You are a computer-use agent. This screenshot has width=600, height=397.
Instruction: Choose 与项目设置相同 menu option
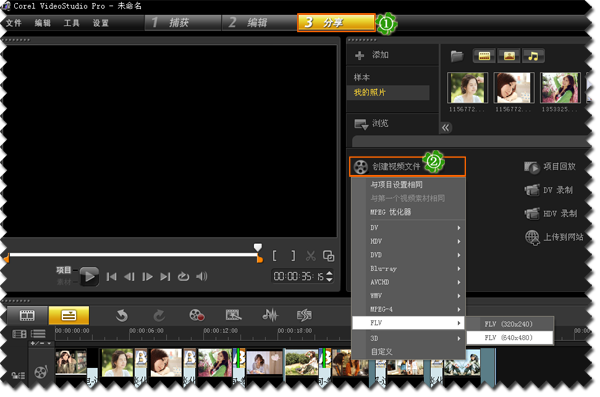tap(396, 185)
